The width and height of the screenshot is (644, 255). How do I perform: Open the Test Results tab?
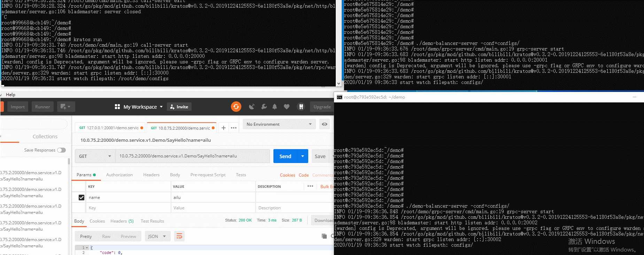point(152,221)
